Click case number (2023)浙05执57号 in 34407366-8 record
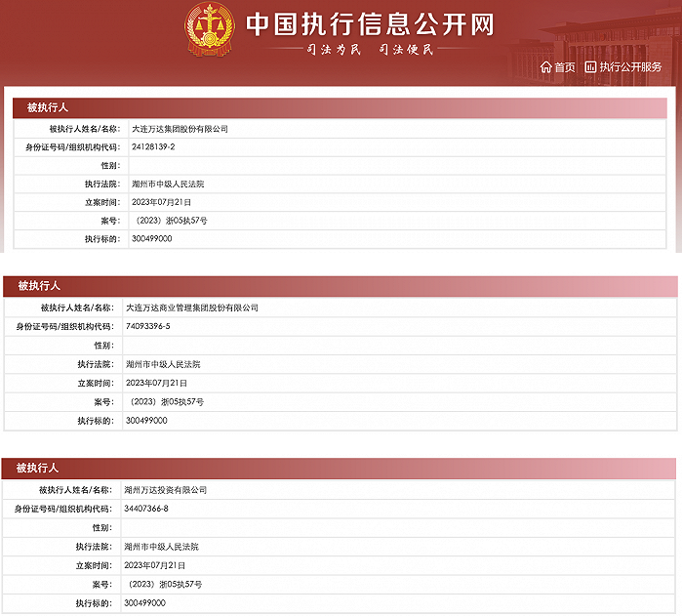The image size is (682, 616). click(x=165, y=584)
